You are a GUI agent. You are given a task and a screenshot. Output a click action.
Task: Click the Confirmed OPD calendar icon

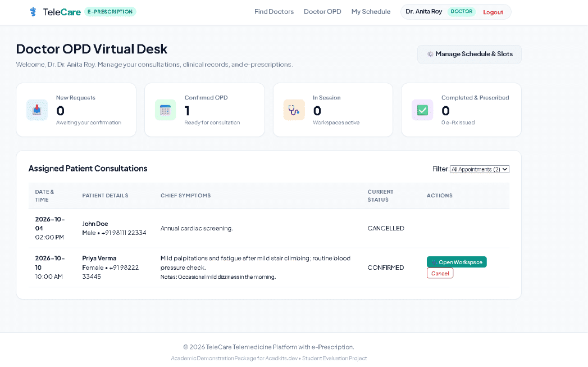pos(165,110)
